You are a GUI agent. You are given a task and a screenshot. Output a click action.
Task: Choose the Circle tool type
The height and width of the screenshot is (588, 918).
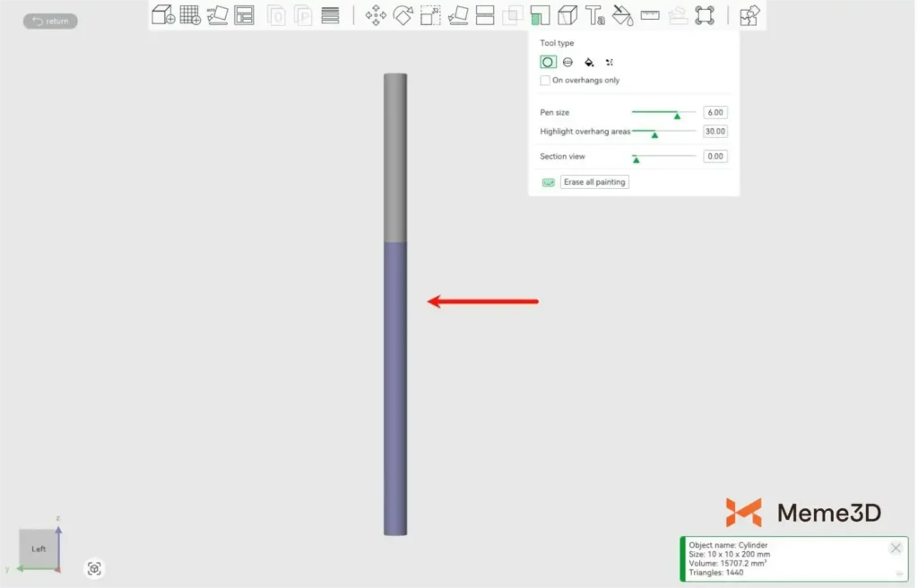click(548, 62)
